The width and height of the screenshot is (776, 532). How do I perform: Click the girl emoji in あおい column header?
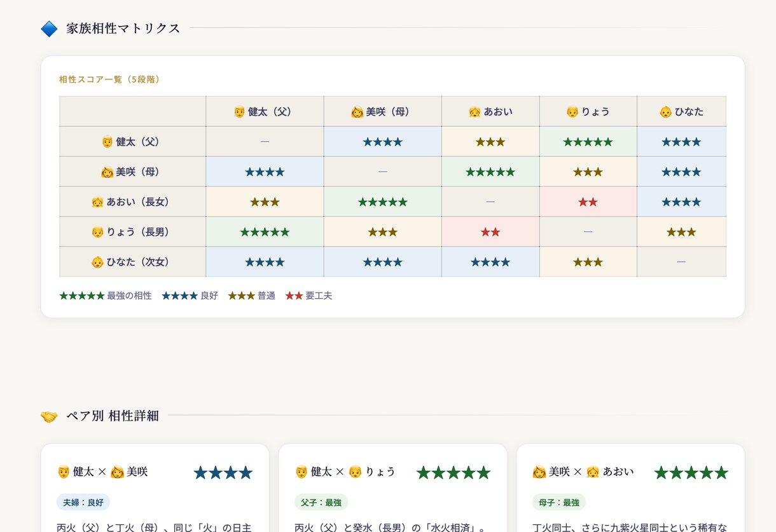pyautogui.click(x=475, y=112)
